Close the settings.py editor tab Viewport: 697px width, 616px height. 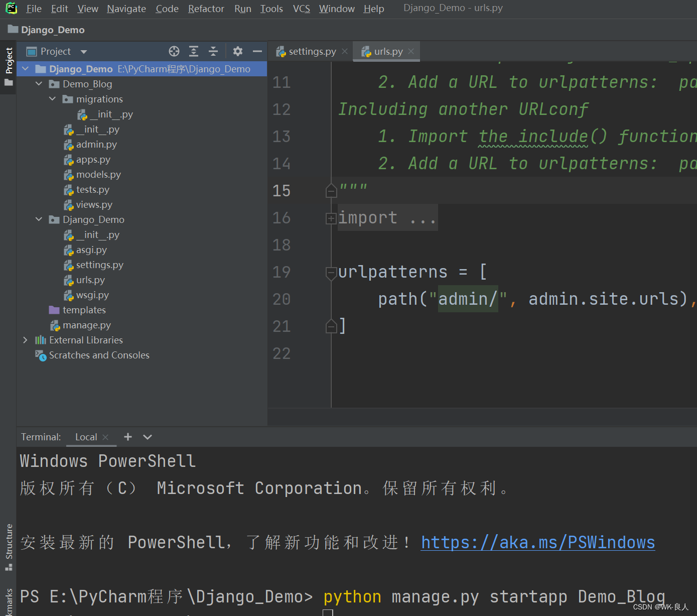click(345, 51)
